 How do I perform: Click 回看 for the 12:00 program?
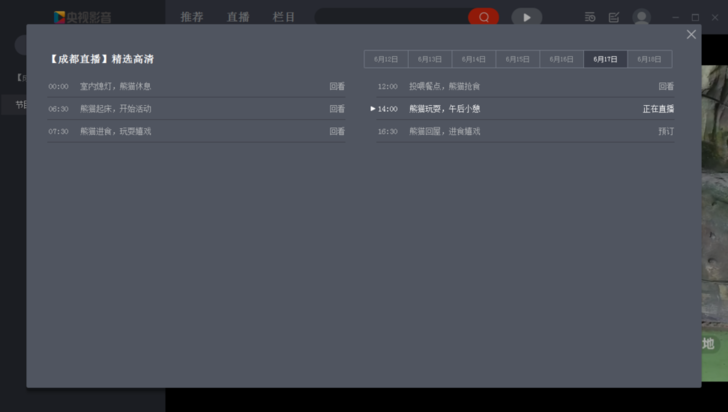666,87
